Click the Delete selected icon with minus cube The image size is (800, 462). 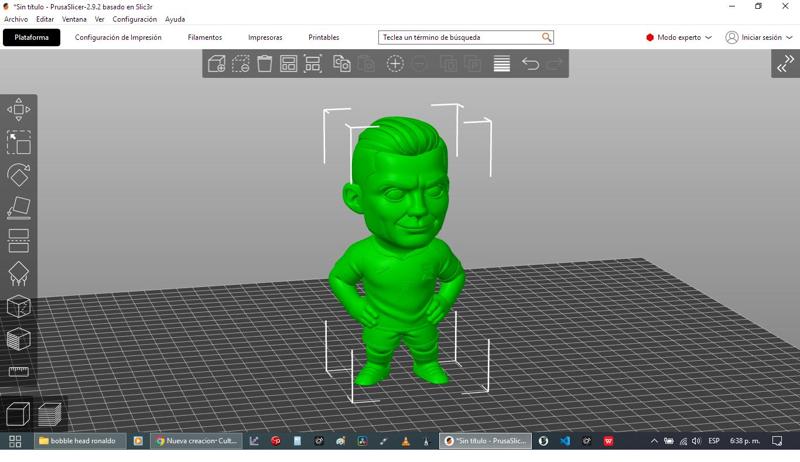click(x=241, y=64)
